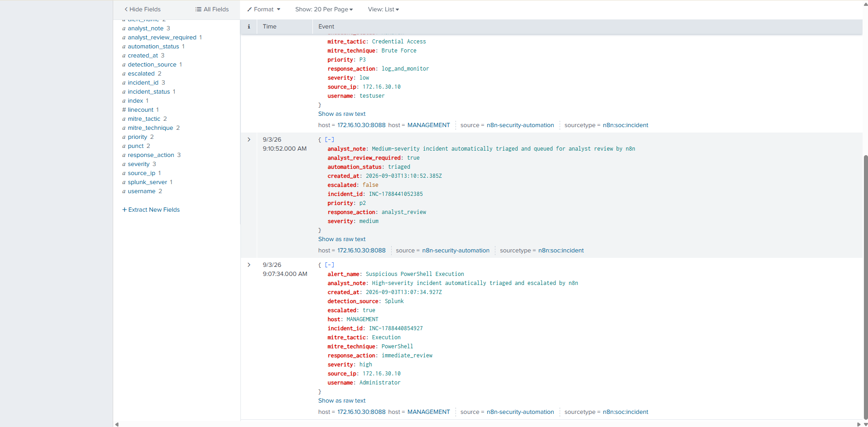Click source_ip value 172.16.30.10 in PowerShell event
This screenshot has width=868, height=427.
click(382, 374)
